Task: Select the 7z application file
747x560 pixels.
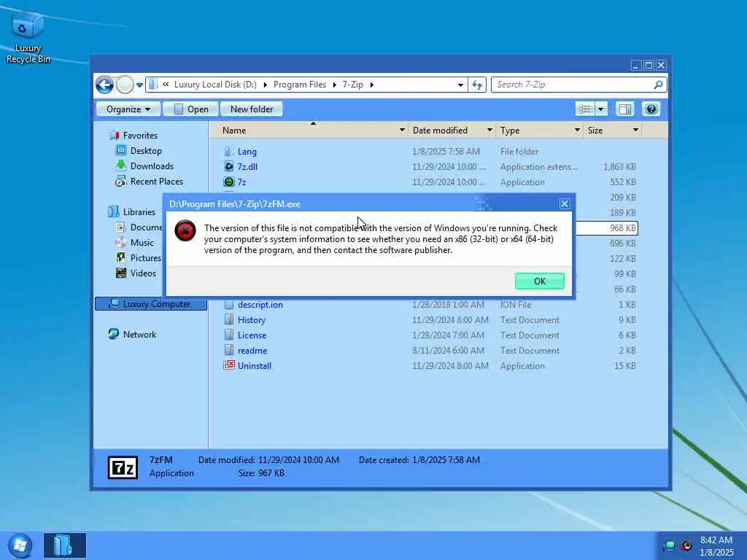Action: coord(241,182)
